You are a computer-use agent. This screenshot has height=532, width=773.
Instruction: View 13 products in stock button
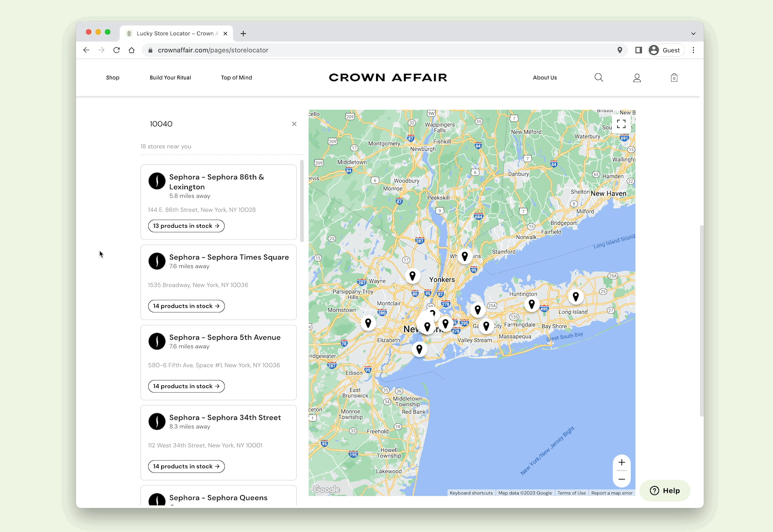(x=186, y=226)
